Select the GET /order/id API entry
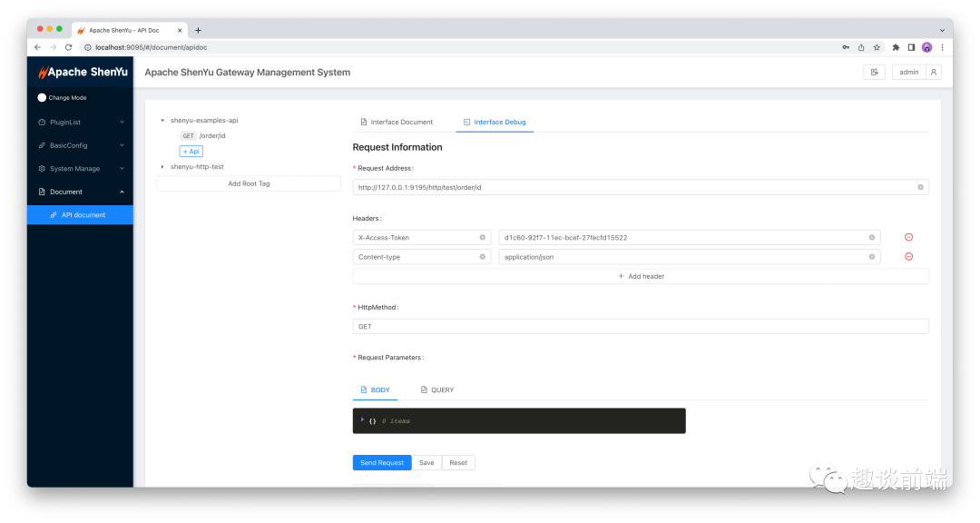The image size is (980, 523). (x=203, y=136)
